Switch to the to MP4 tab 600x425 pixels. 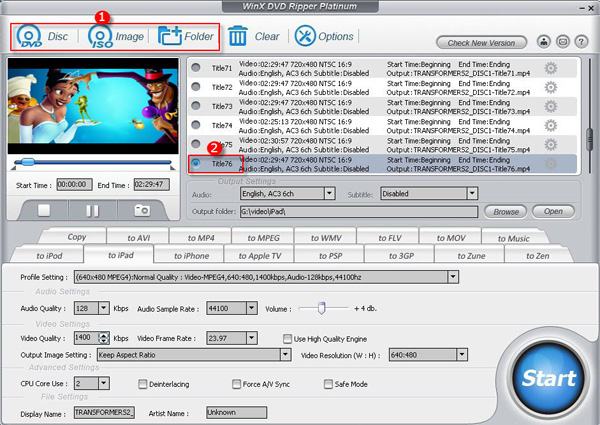pyautogui.click(x=201, y=238)
